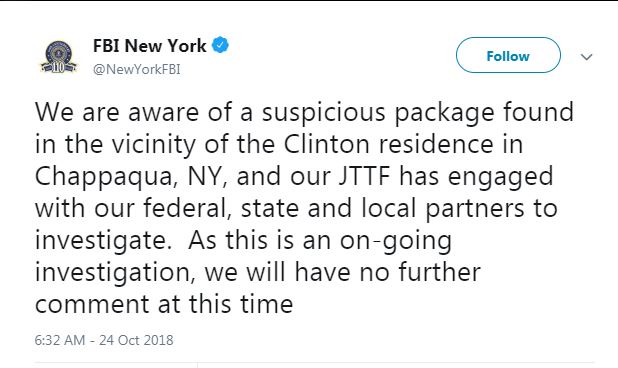
Task: Expand the tweet options chevron menu
Action: pyautogui.click(x=586, y=57)
